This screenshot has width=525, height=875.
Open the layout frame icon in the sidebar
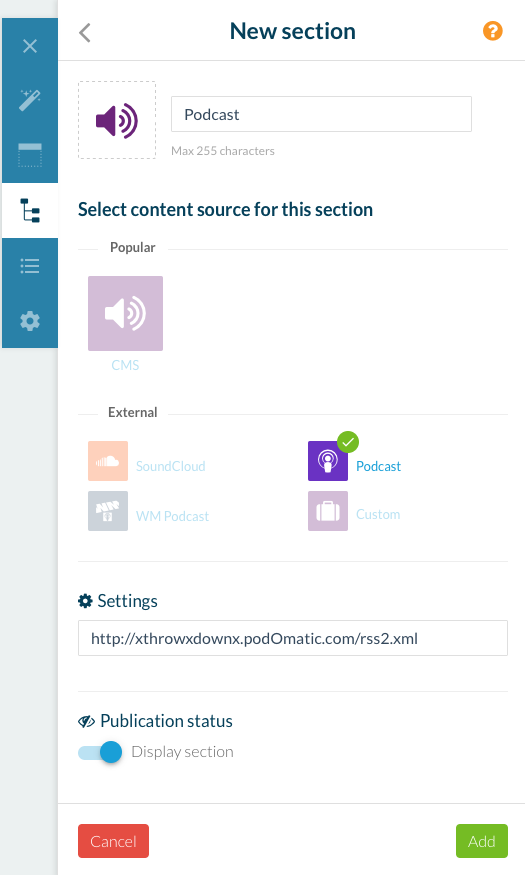coord(30,155)
